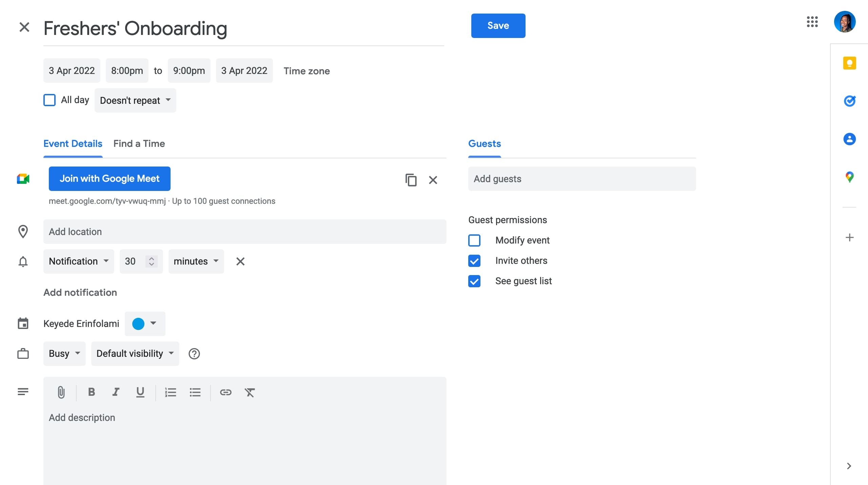This screenshot has height=485, width=868.
Task: Select the Guests tab
Action: pyautogui.click(x=484, y=143)
